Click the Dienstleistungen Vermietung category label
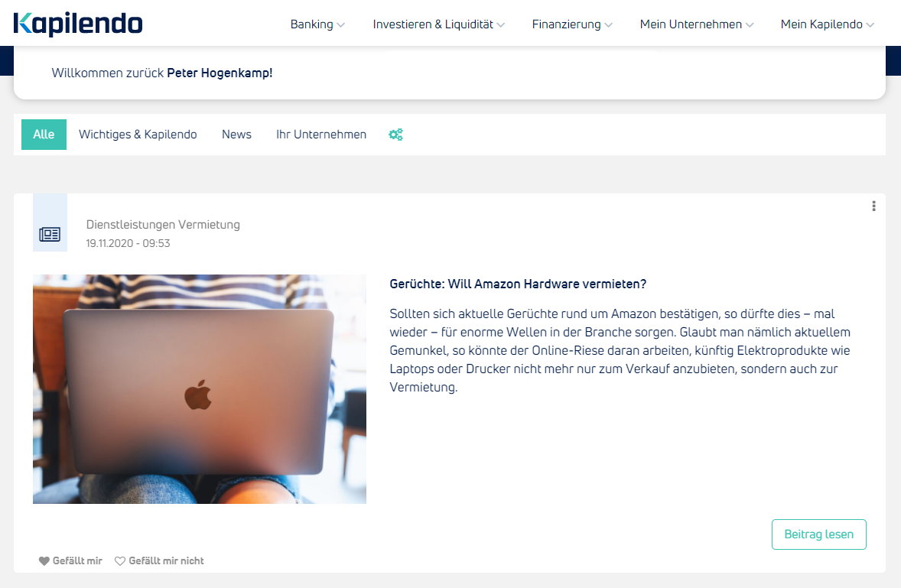Image resolution: width=901 pixels, height=588 pixels. click(163, 225)
